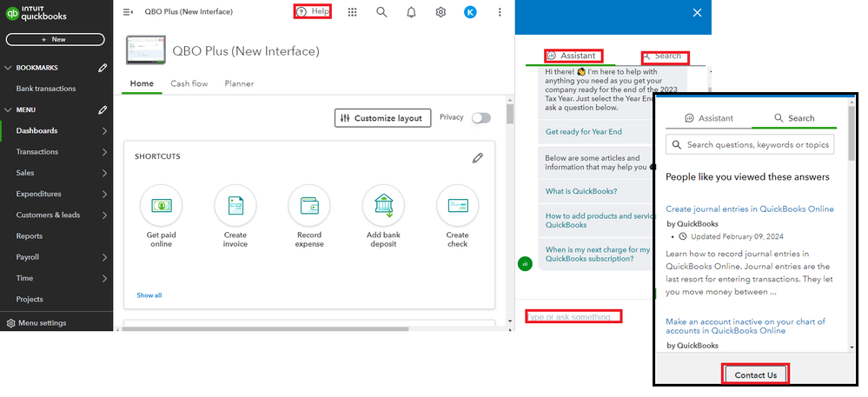Click the Menu settings gear icon
The height and width of the screenshot is (397, 868).
[11, 323]
